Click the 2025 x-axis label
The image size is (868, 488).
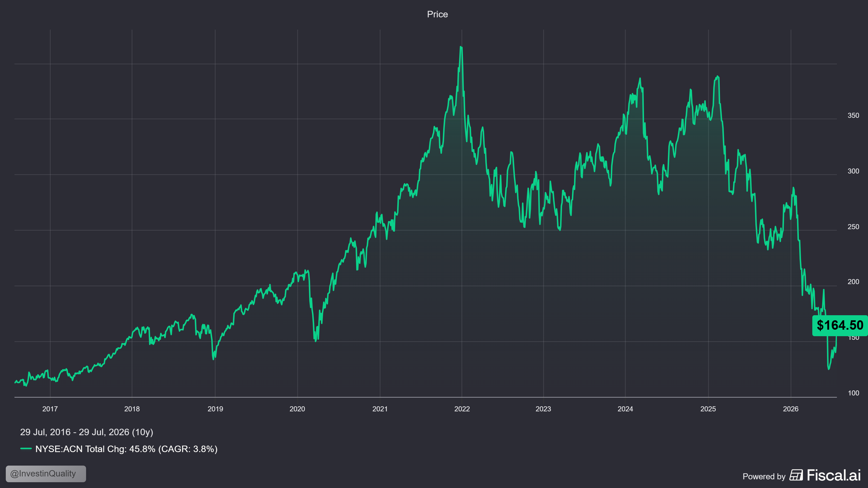708,409
